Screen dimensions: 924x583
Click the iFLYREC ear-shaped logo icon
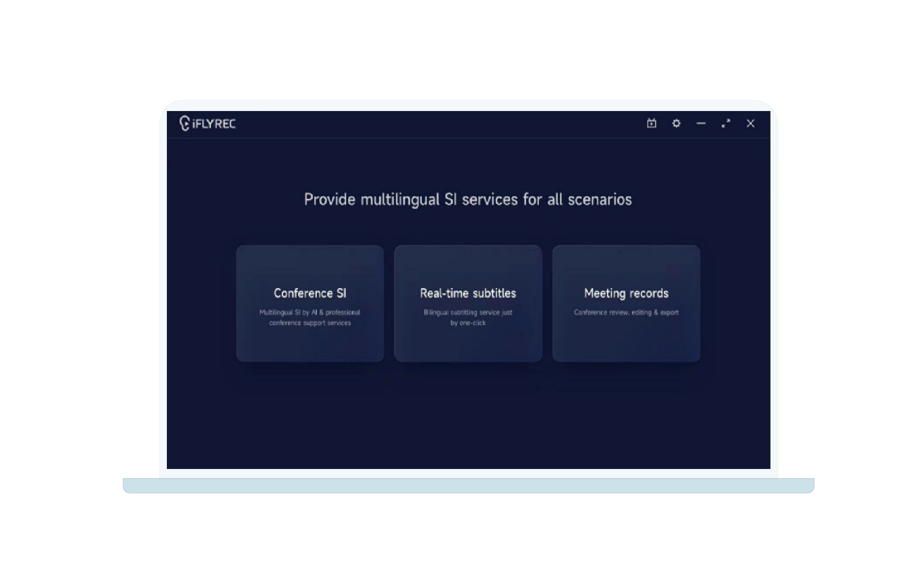pyautogui.click(x=184, y=123)
